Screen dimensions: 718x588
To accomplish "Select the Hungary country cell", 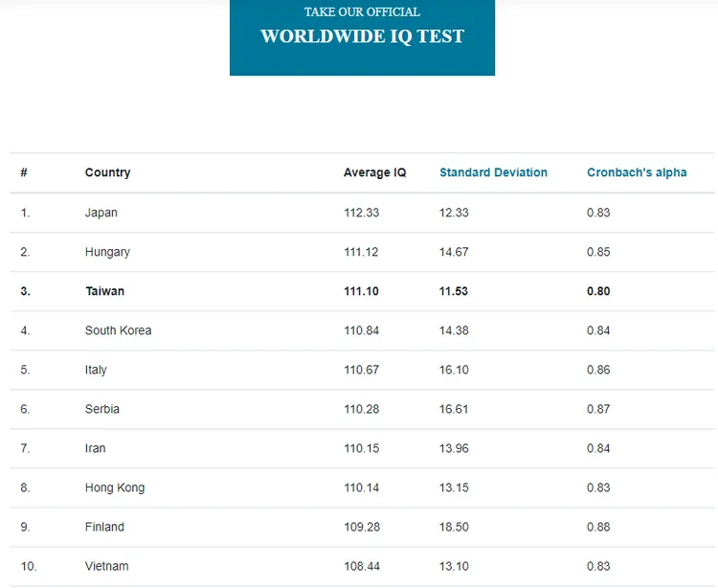I will [x=107, y=252].
